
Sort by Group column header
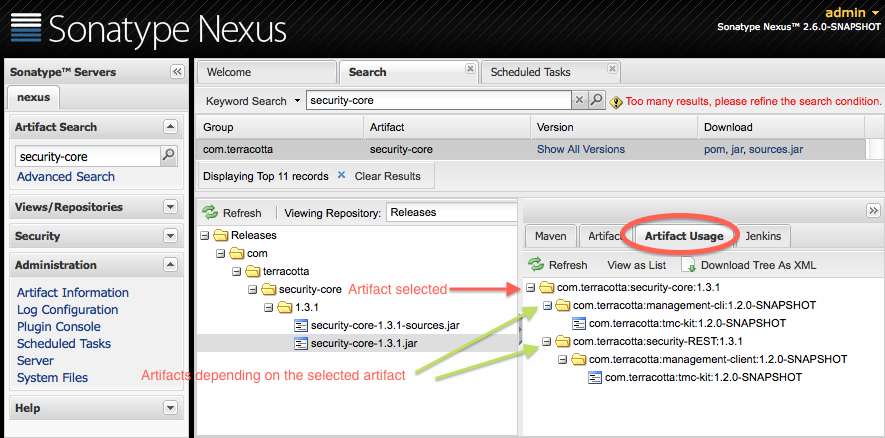click(x=280, y=127)
